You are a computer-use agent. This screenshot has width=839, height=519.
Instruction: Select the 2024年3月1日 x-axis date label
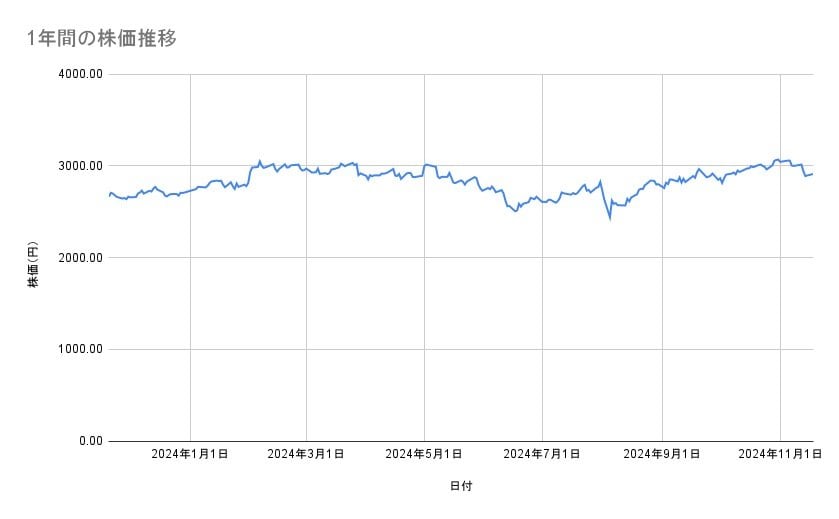pyautogui.click(x=307, y=454)
